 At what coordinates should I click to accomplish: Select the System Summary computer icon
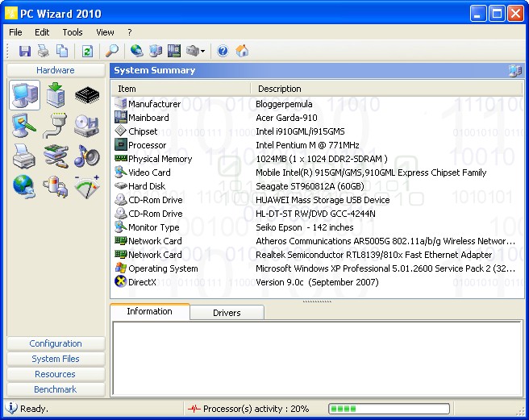[25, 95]
